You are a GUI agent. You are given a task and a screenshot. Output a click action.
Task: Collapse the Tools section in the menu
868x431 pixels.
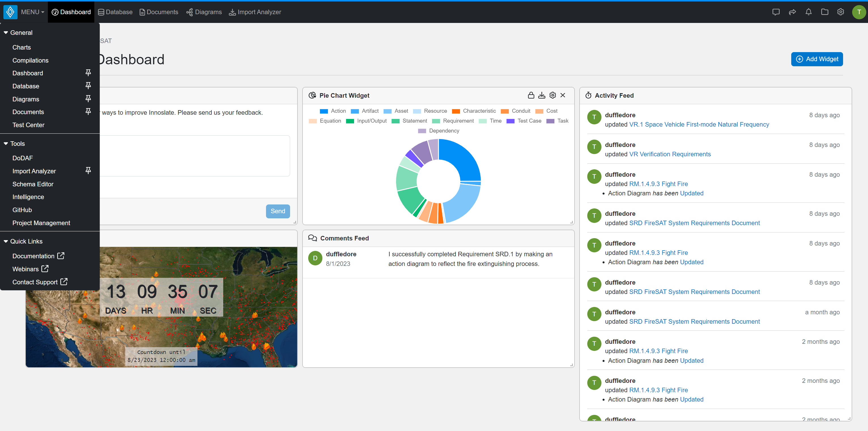coord(6,144)
